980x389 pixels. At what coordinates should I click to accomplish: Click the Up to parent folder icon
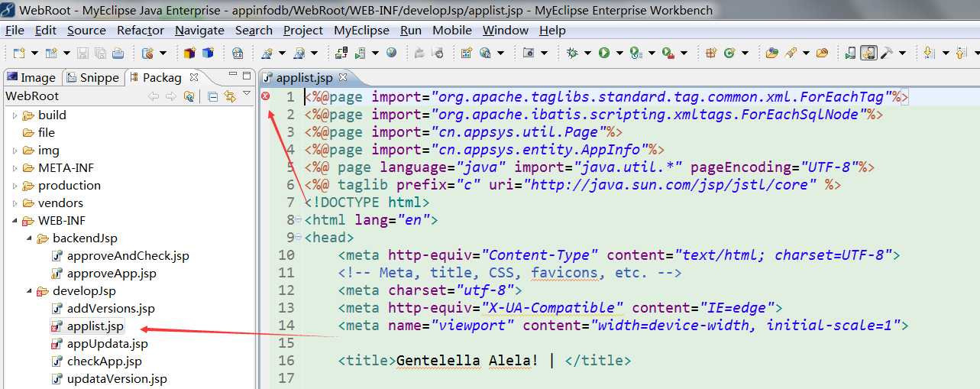189,96
